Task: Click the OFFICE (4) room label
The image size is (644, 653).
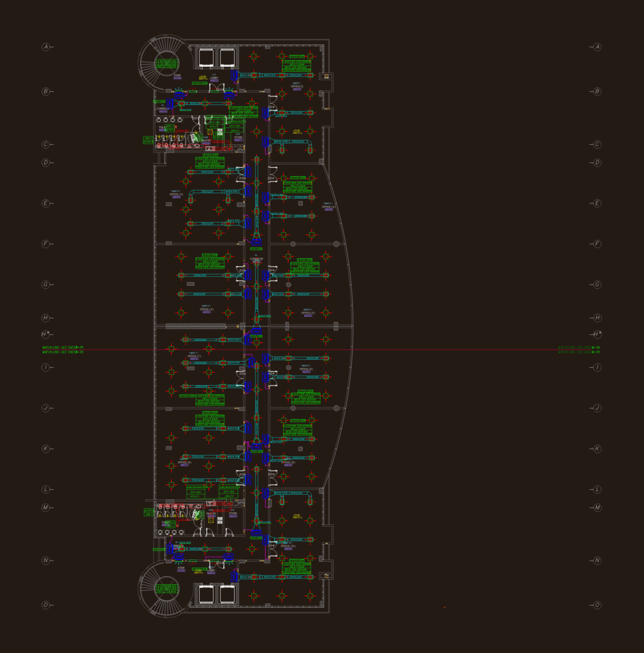Action: coord(207,309)
